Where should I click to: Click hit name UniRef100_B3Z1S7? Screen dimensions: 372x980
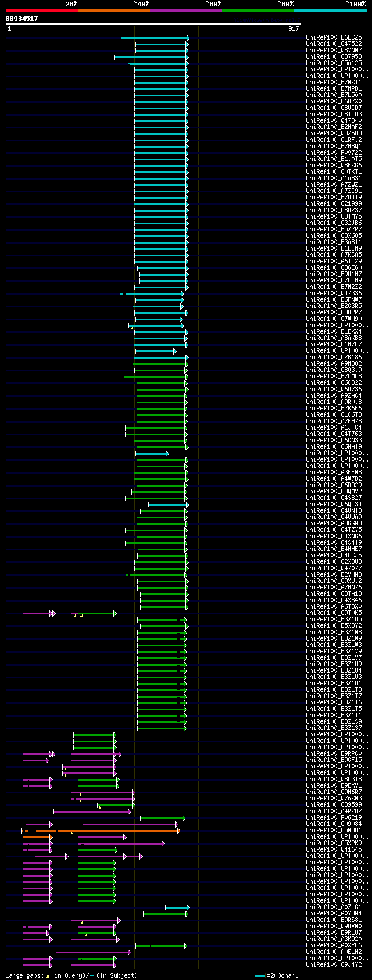pyautogui.click(x=334, y=728)
